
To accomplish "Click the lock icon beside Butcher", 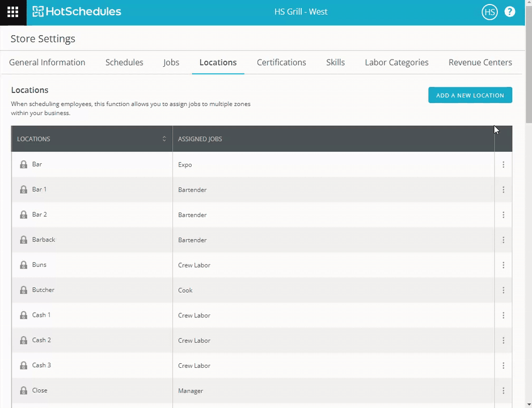I will (x=23, y=290).
